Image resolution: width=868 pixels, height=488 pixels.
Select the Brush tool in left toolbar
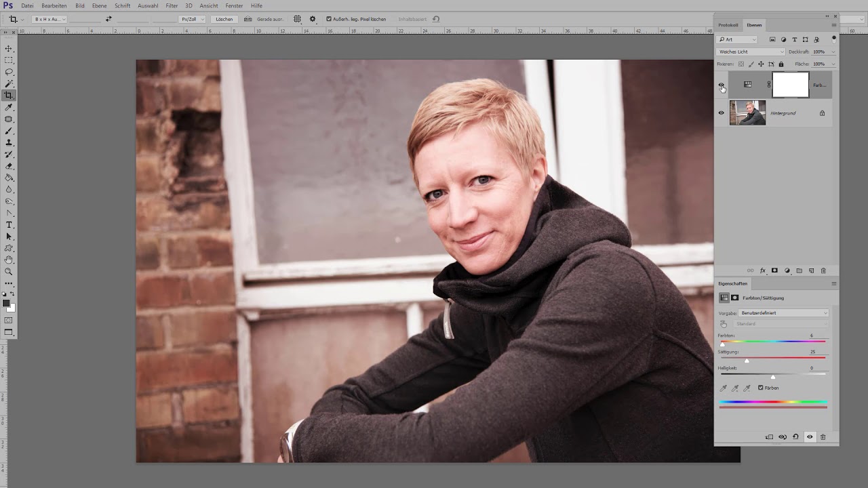[9, 131]
